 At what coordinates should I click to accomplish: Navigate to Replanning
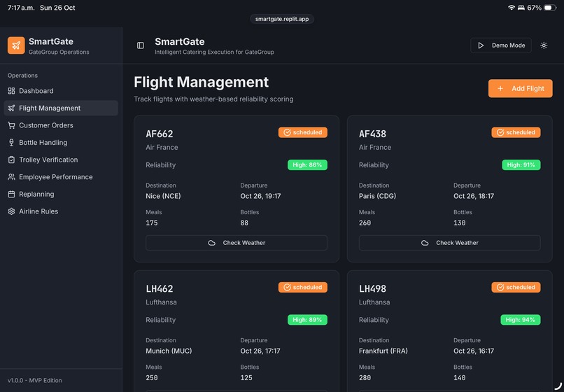(61, 194)
